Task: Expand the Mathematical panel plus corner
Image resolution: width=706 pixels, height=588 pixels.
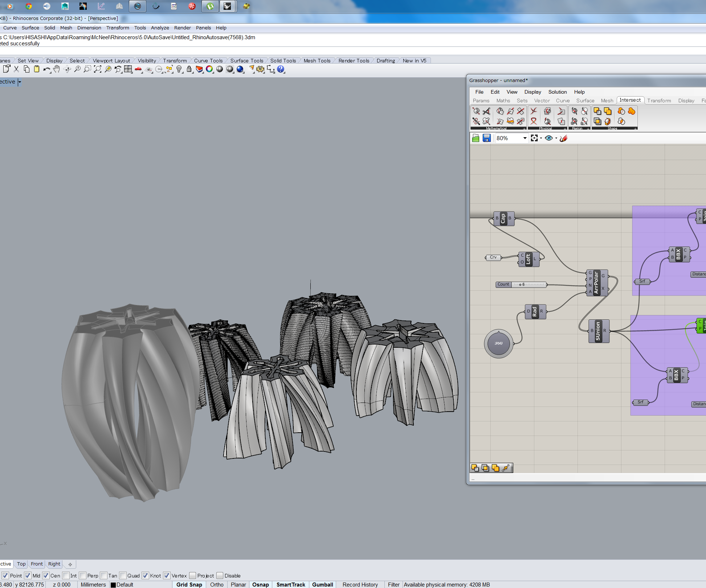Action: click(x=524, y=128)
